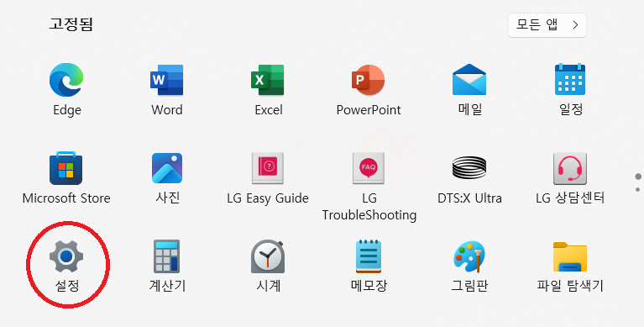This screenshot has height=327, width=644.
Task: Open the Edge browser icon
Action: [66, 80]
